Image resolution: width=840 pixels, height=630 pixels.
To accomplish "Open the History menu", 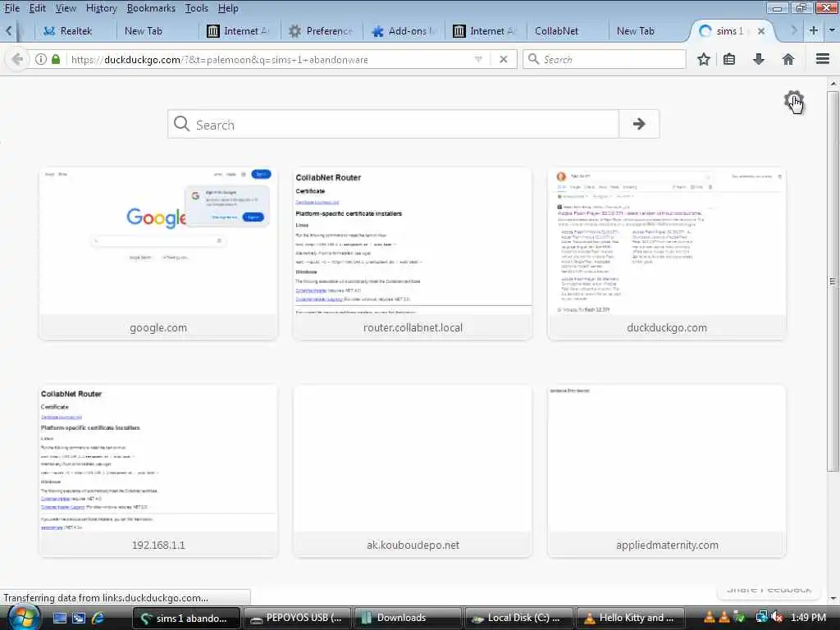I will coord(101,8).
